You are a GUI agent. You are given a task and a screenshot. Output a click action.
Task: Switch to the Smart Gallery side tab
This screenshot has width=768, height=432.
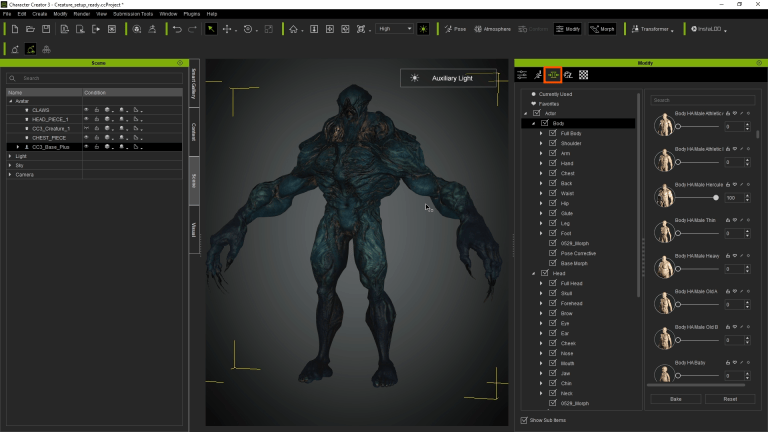point(194,83)
